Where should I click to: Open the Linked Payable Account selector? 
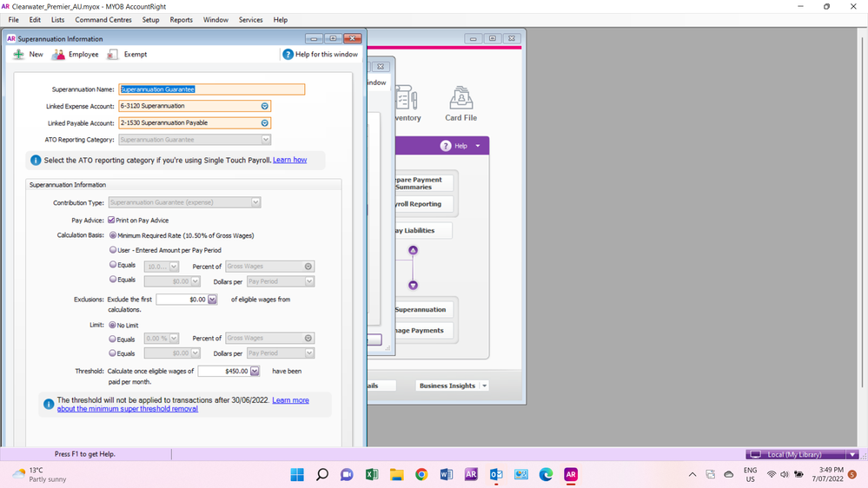pos(265,123)
